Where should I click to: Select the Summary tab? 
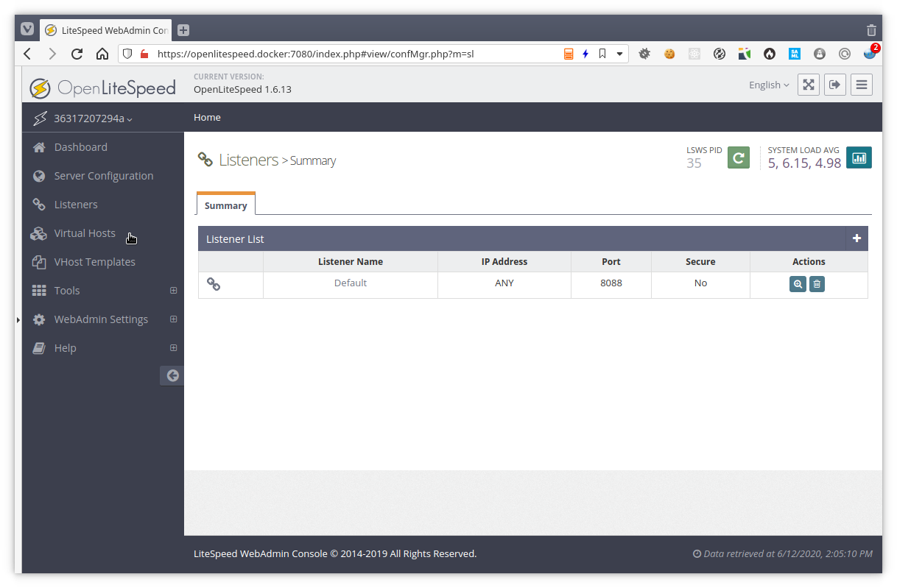point(226,205)
